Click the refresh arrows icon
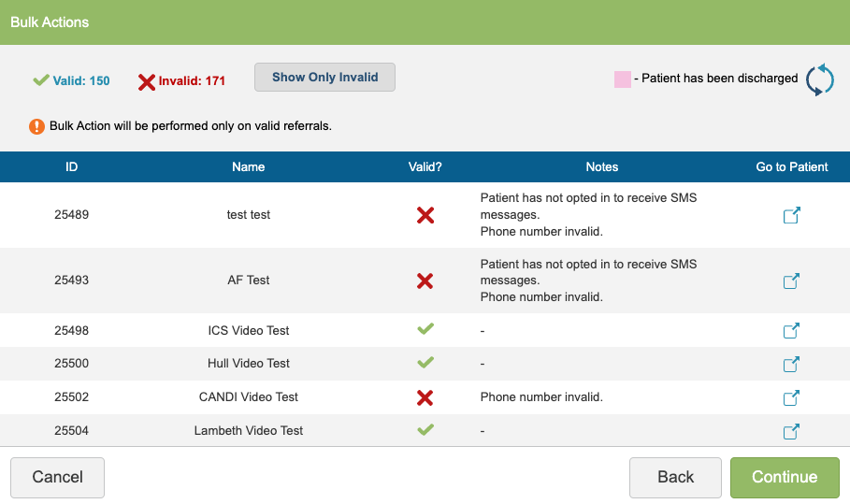The image size is (850, 504). coord(819,79)
